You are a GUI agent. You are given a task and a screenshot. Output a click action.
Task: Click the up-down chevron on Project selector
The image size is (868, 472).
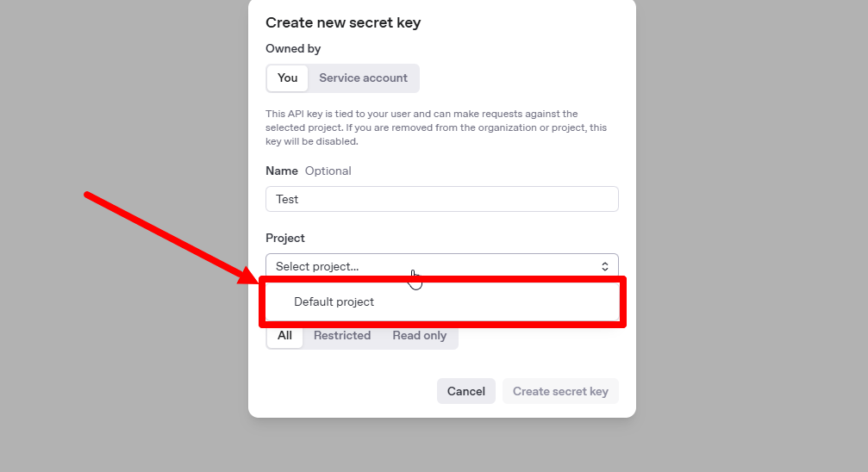[605, 266]
